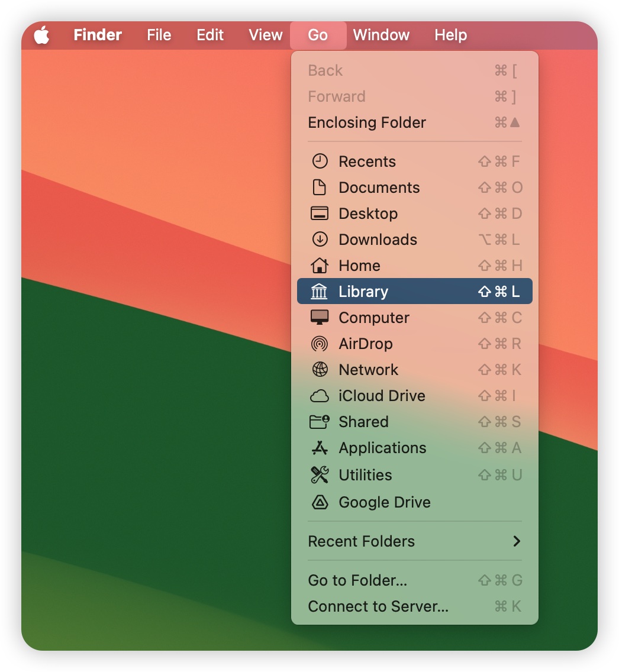Click the Go to Folder ⇧⌘G shortcut
619x672 pixels.
coord(500,580)
